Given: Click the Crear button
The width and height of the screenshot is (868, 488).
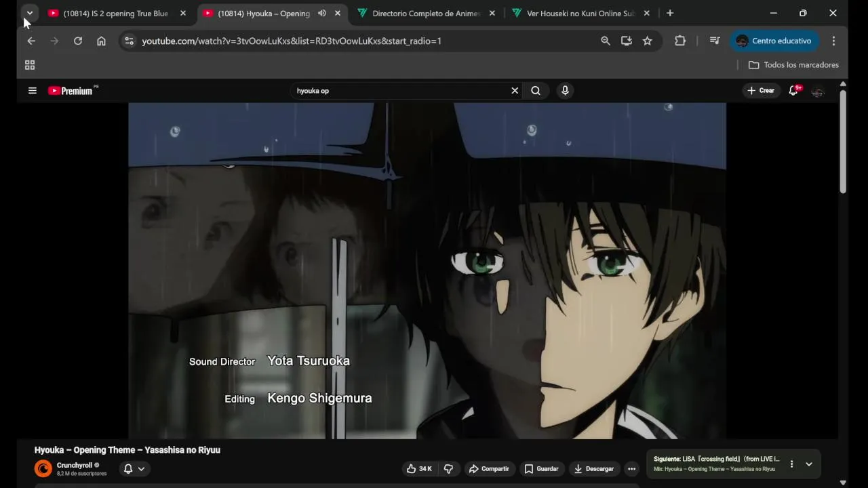Looking at the screenshot, I should click(x=760, y=90).
